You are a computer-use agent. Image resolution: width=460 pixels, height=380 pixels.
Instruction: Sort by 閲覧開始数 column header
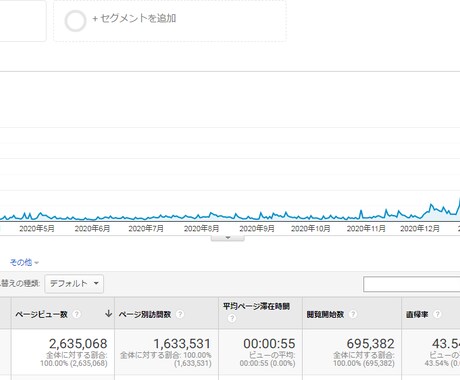pos(325,314)
